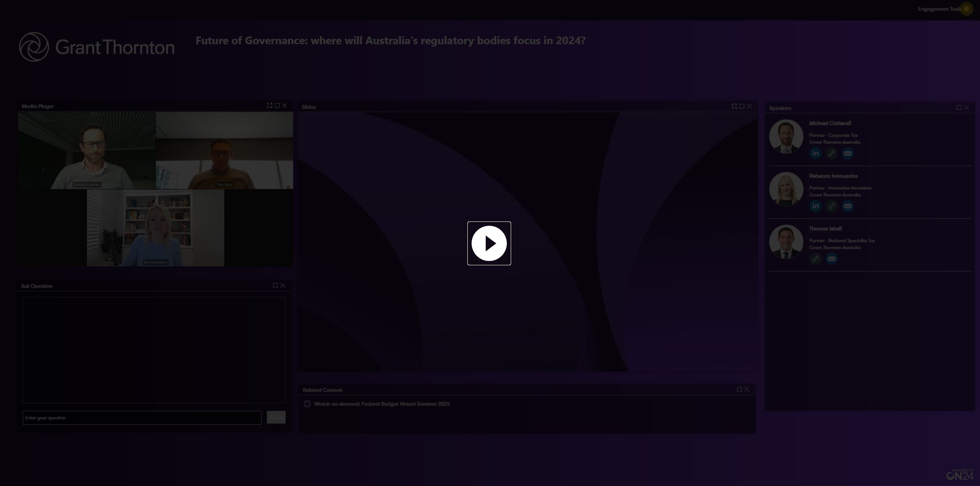This screenshot has width=980, height=486.
Task: Email Michael Catterall via envelope icon
Action: [x=847, y=153]
